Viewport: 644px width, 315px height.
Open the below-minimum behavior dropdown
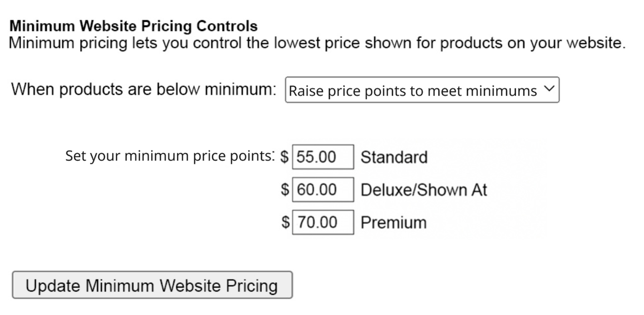tap(421, 90)
